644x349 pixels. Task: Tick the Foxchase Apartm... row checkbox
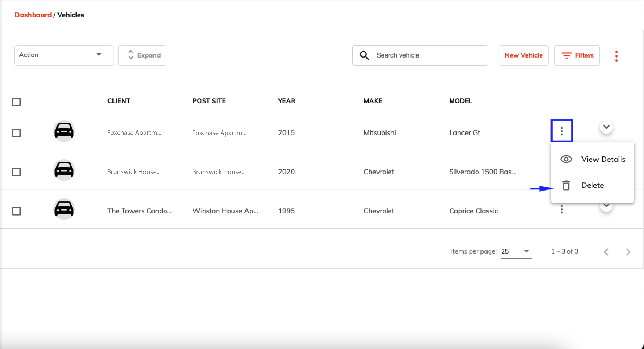click(16, 133)
